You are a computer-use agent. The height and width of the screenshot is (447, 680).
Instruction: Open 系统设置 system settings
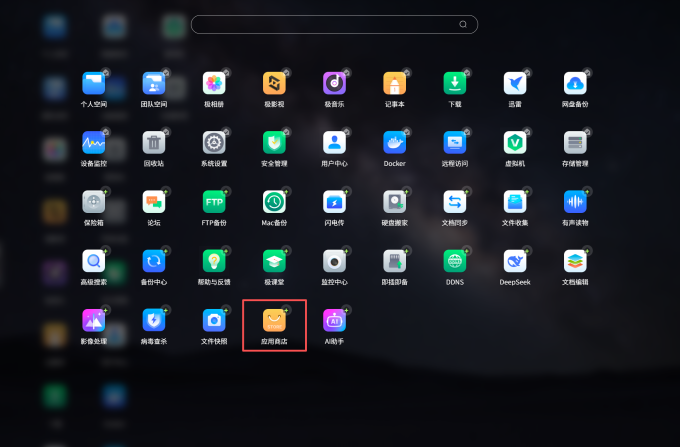214,143
